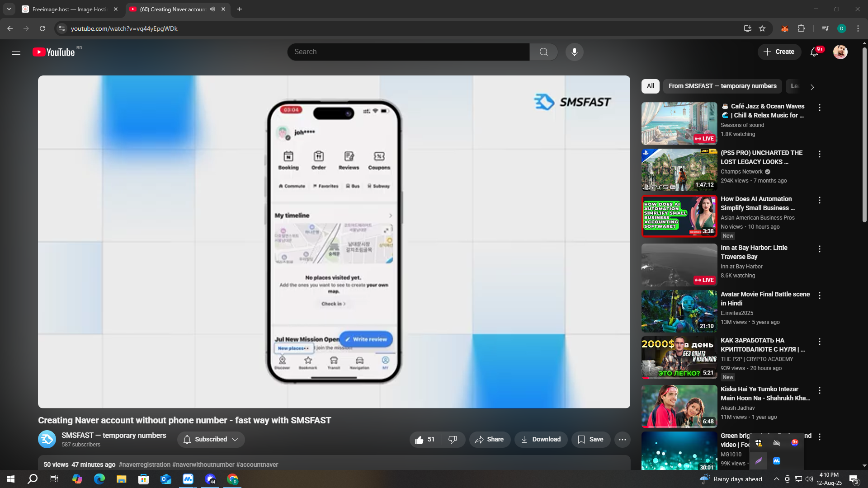Open the #naverregistration hashtag link
The image size is (868, 488).
pos(144,465)
